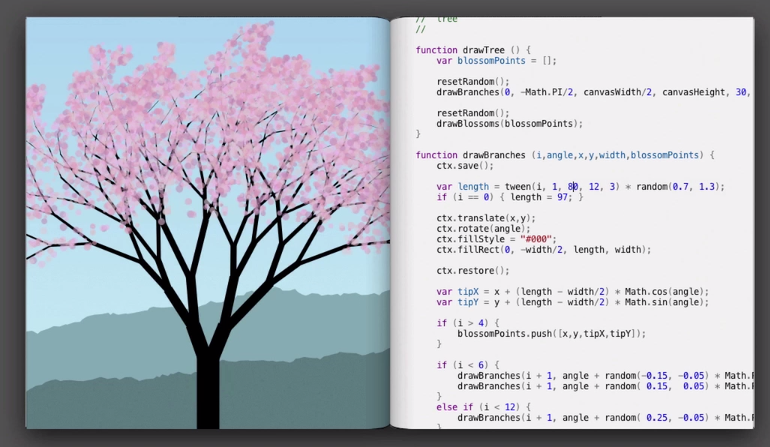Click the ctx.save() line
This screenshot has height=447, width=770.
click(465, 165)
